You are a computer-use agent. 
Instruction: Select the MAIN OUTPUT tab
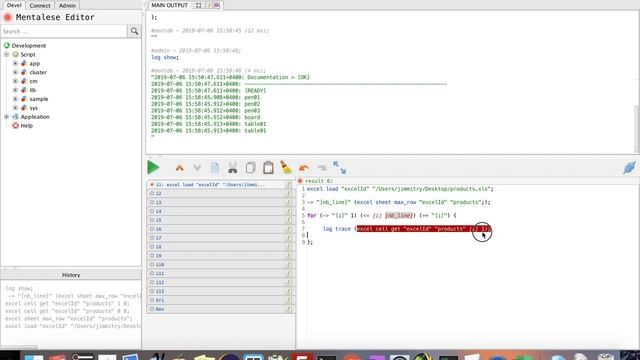tap(169, 5)
